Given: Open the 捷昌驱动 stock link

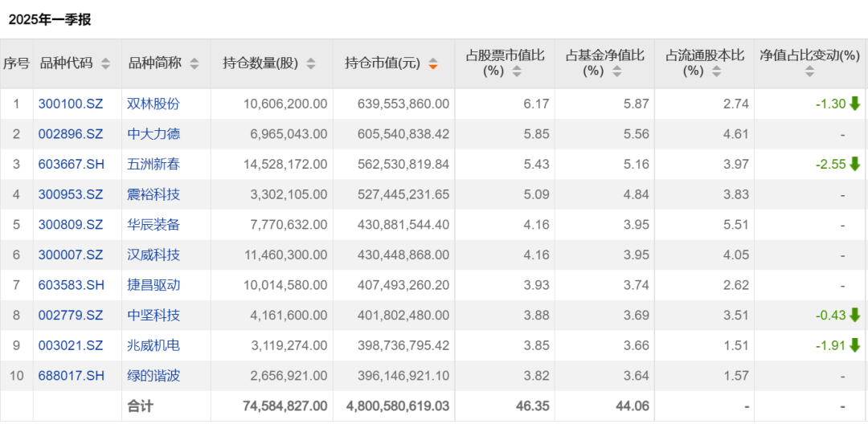Looking at the screenshot, I should (x=154, y=285).
